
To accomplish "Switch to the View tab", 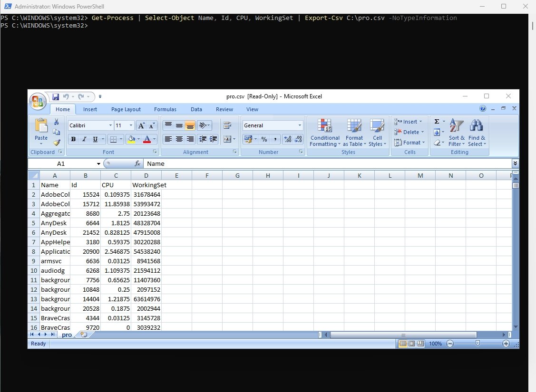I will pyautogui.click(x=252, y=109).
